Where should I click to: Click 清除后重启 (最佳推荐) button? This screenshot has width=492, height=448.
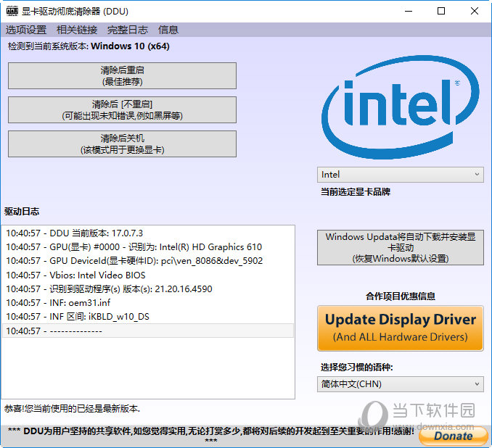click(122, 76)
